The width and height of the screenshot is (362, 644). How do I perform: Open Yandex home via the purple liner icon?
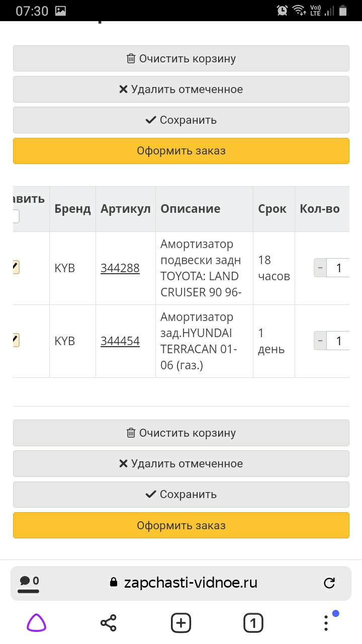click(36, 622)
